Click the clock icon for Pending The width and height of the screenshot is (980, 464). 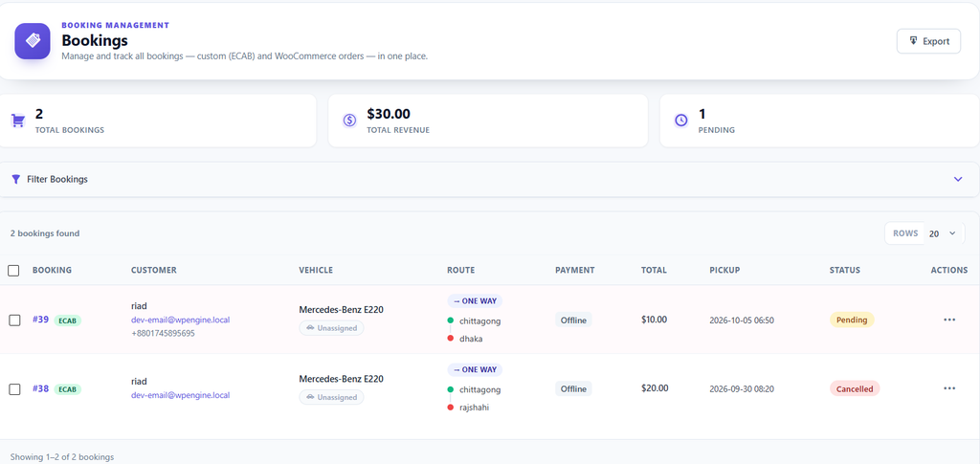pyautogui.click(x=681, y=121)
